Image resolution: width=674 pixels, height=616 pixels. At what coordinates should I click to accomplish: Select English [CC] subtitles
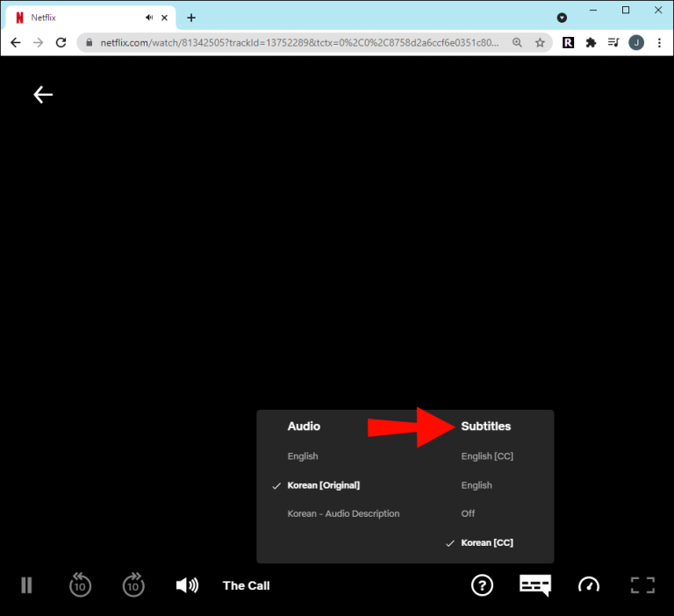click(x=487, y=456)
